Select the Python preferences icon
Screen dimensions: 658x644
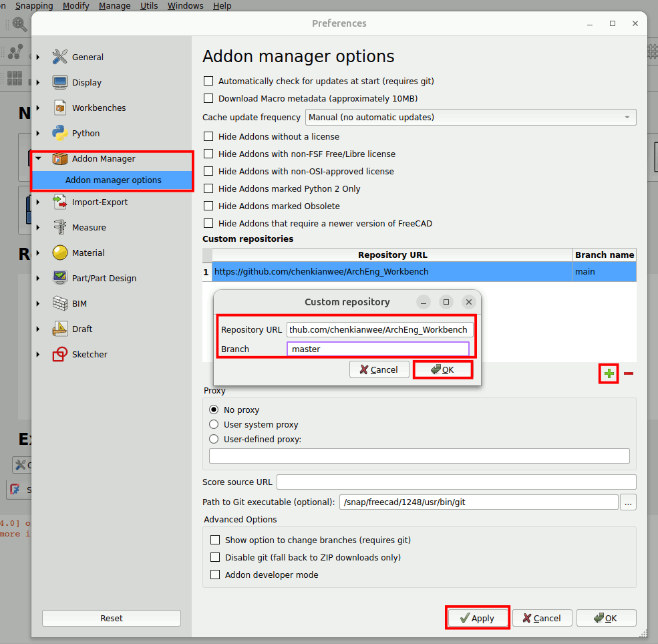click(x=60, y=133)
